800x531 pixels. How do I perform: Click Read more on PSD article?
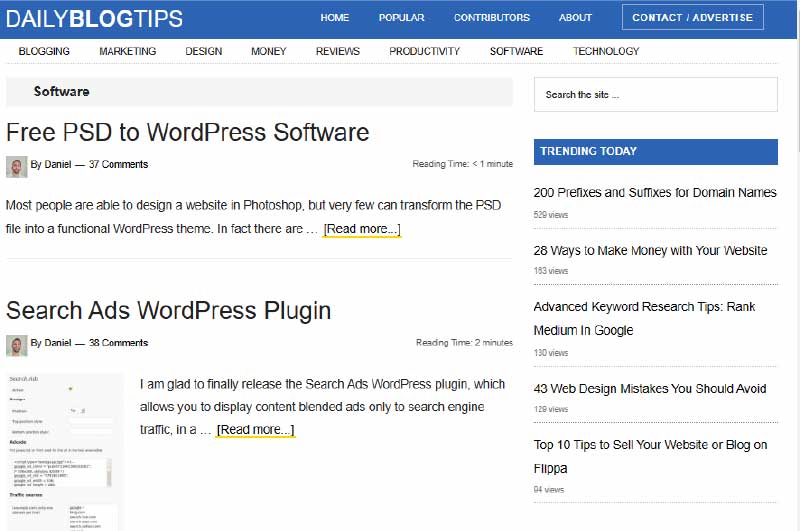click(x=362, y=229)
